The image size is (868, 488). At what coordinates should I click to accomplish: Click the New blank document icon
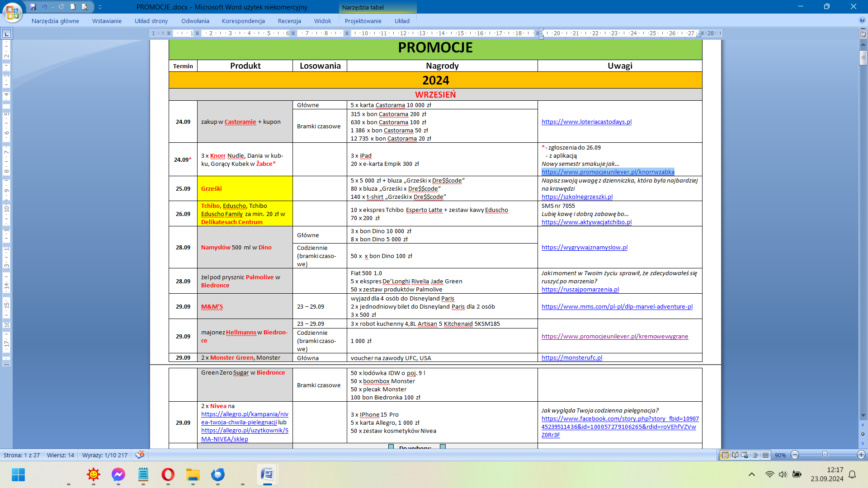coord(73,7)
